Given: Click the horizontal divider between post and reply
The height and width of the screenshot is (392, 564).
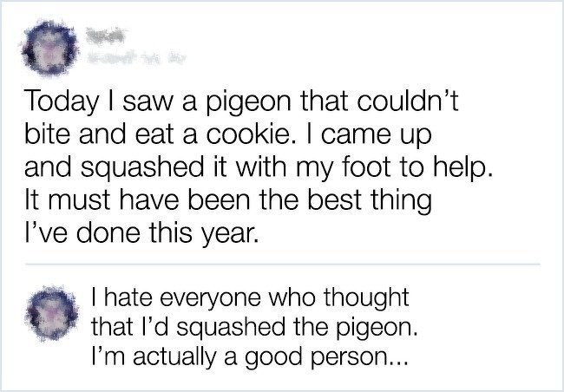Looking at the screenshot, I should [282, 265].
